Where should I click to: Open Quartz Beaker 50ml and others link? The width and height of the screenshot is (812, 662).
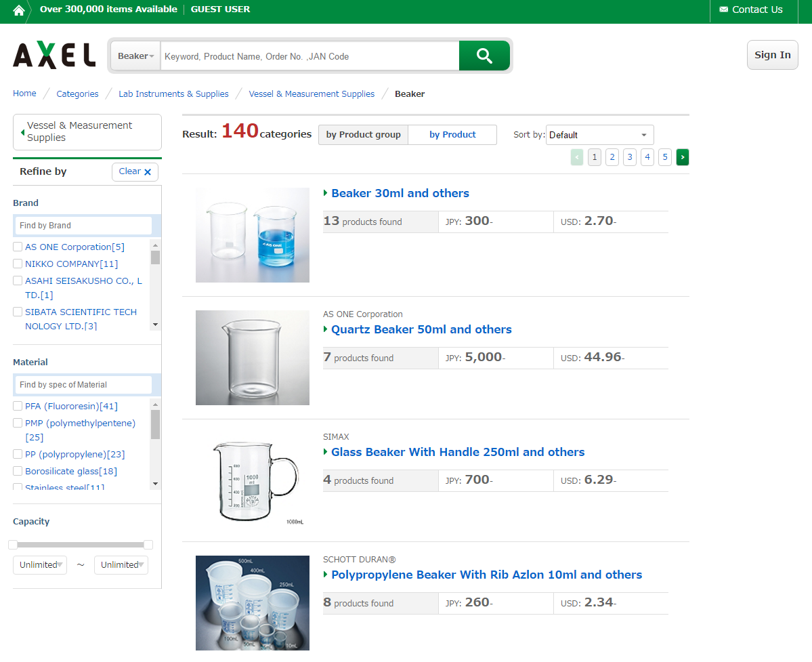[421, 329]
